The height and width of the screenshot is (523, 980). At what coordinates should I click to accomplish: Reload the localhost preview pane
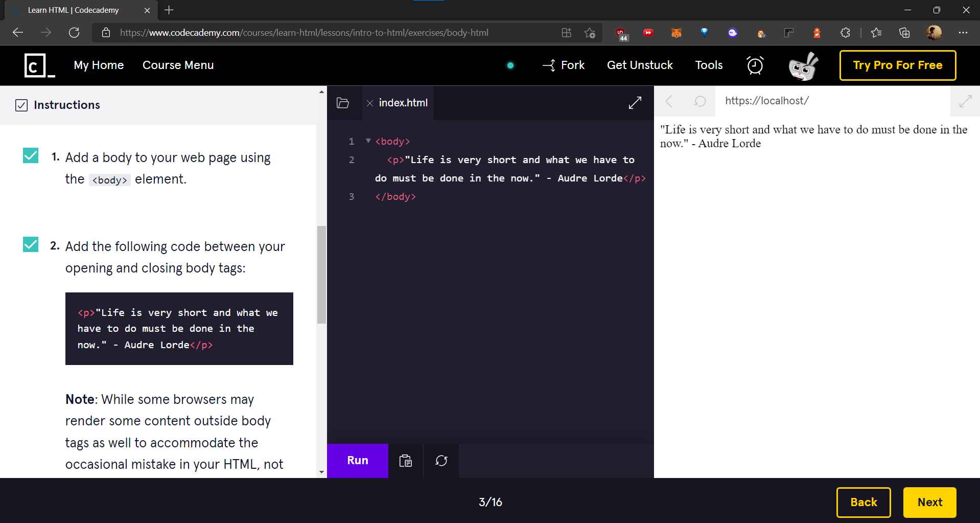(x=699, y=101)
